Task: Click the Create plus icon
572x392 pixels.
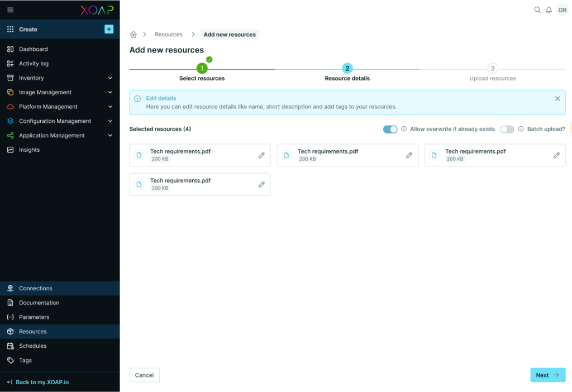Action: point(109,29)
